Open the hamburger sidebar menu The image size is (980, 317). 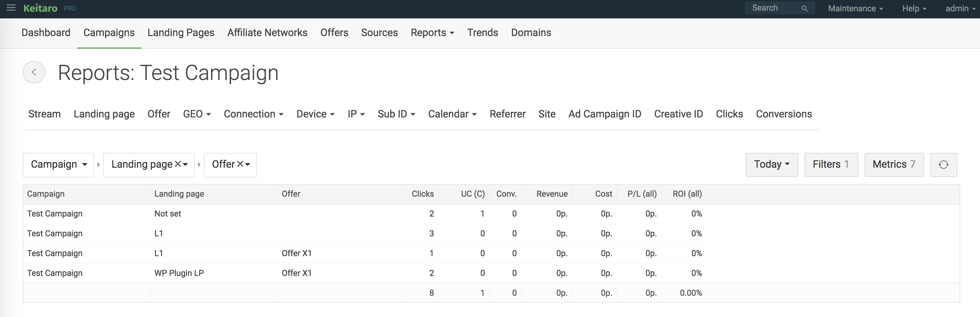[x=11, y=8]
